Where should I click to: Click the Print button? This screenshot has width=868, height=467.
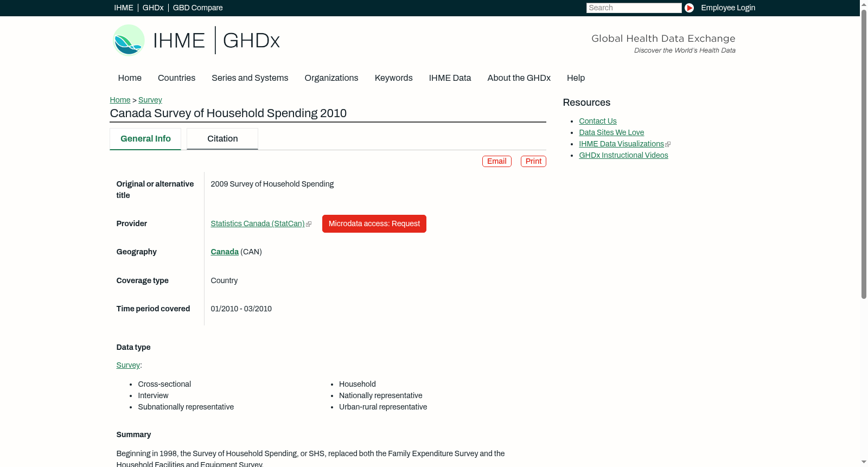(x=533, y=162)
